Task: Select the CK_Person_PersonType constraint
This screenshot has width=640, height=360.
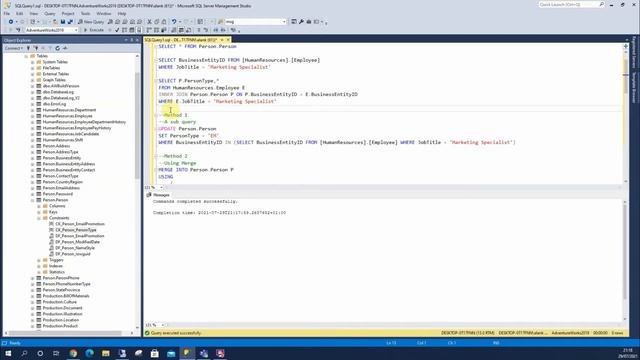Action: pyautogui.click(x=76, y=230)
